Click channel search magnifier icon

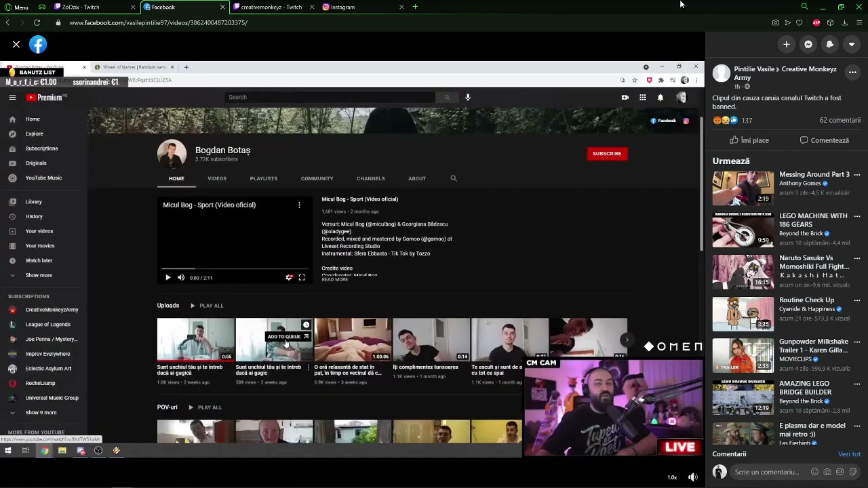point(454,178)
